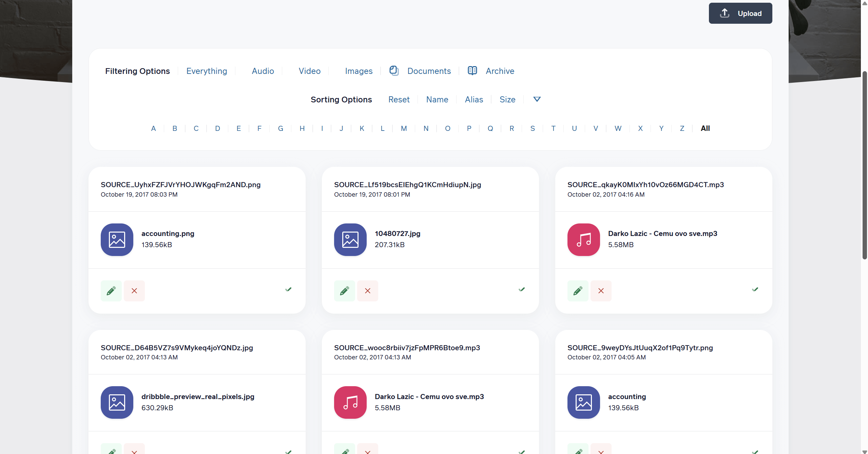Click the image thumbnail icon for dribbble_preview_real_pixels.jpg

pyautogui.click(x=116, y=402)
